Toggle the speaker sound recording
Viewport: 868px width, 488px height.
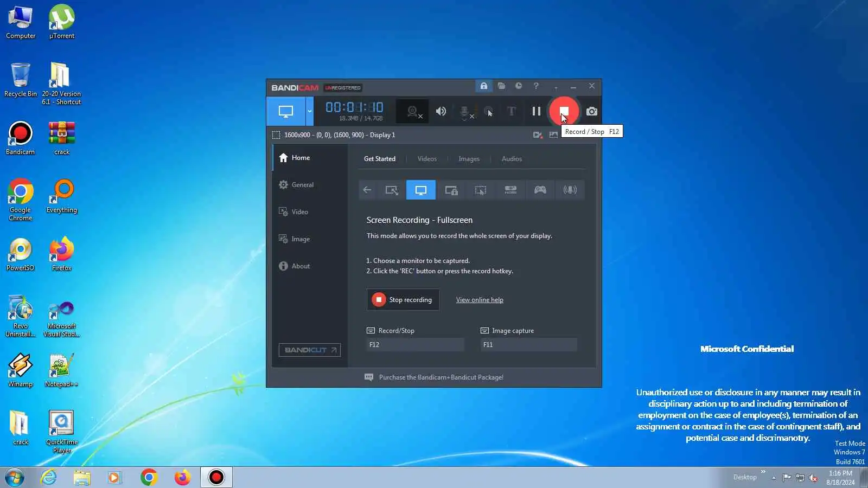[x=441, y=111]
